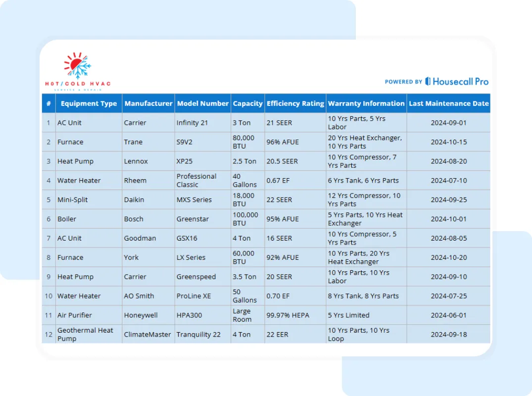Sort by Warranty Information column header
532x396 pixels.
[x=366, y=103]
